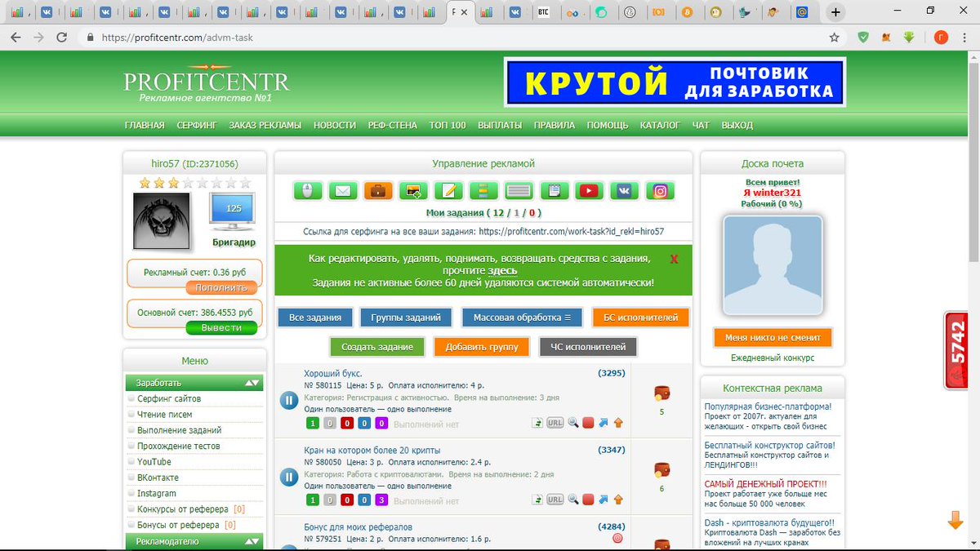980x551 pixels.
Task: Pause task "Кран на котором более 20 крипты"
Action: 288,477
